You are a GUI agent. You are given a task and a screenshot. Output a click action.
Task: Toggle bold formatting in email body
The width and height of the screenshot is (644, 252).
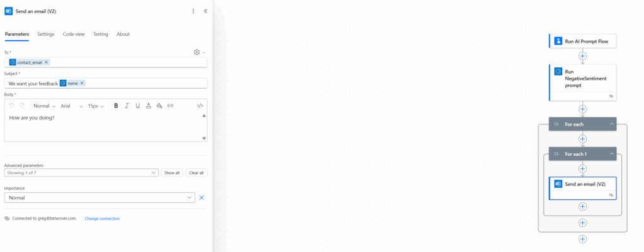tap(116, 106)
